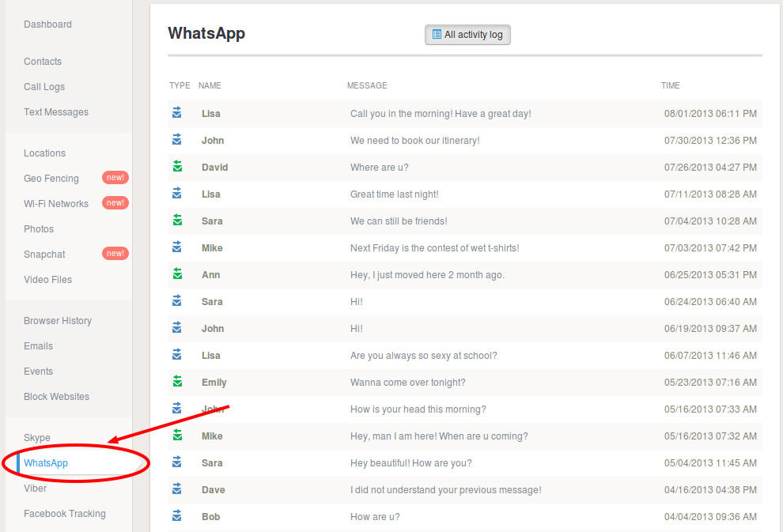Click the blue icon beside Bob's "How are u?"

click(176, 515)
